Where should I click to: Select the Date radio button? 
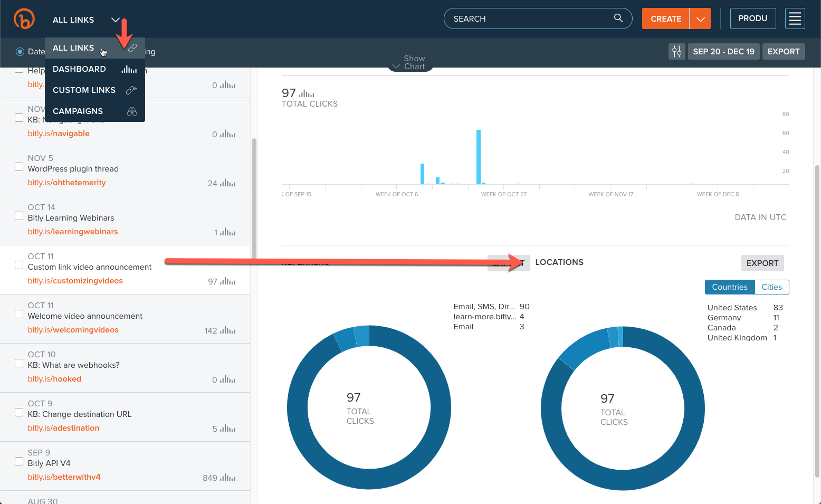coord(20,52)
